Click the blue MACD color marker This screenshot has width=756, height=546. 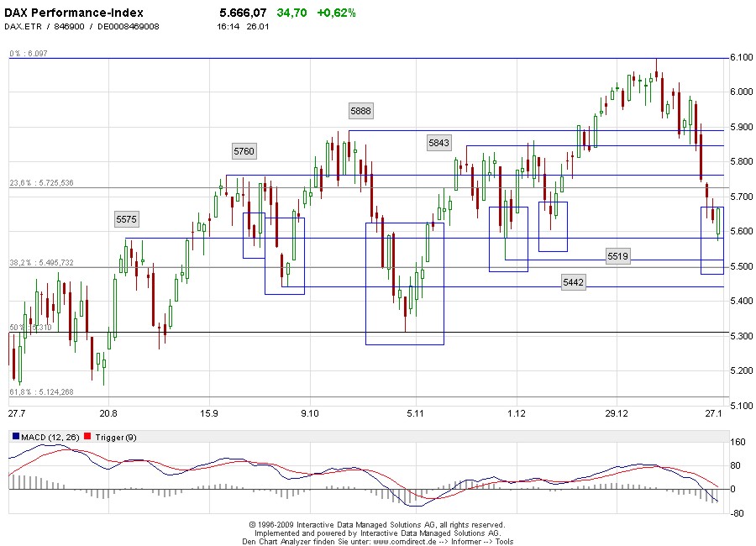click(14, 437)
